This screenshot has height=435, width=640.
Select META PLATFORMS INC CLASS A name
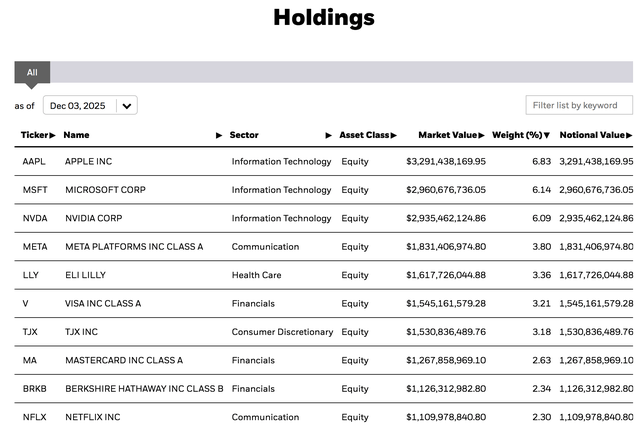tap(134, 247)
